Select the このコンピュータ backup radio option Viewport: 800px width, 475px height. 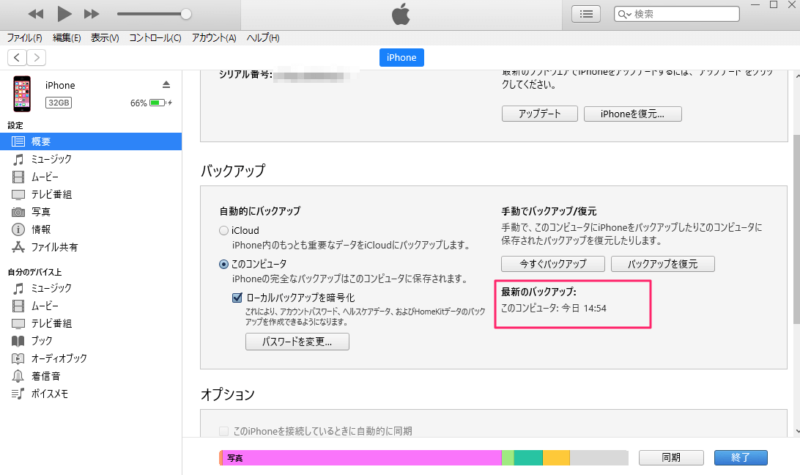223,264
